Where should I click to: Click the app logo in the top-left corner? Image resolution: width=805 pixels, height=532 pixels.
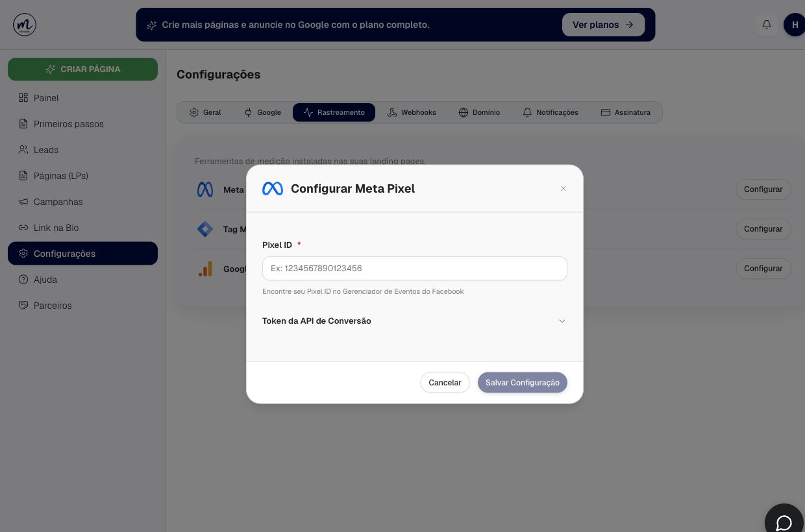25,25
